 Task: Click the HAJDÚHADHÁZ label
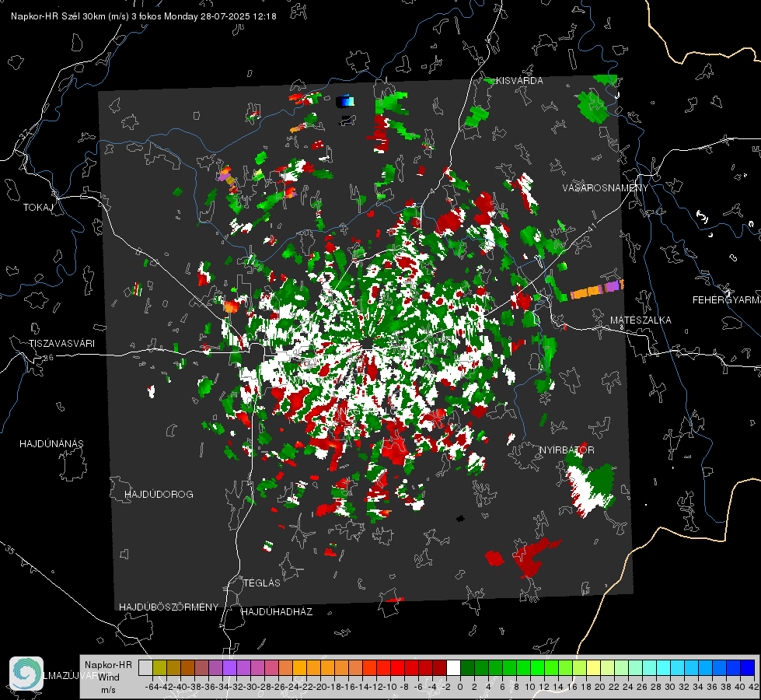(x=277, y=611)
